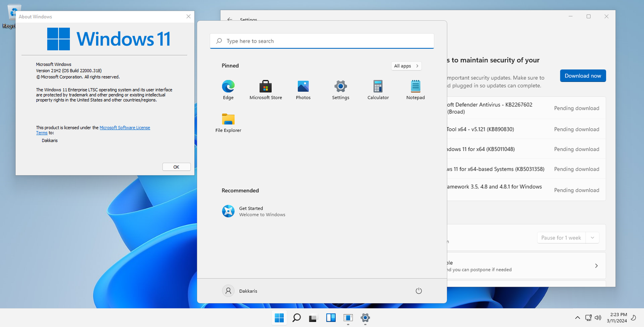Open the All apps list
644x327 pixels.
tap(407, 66)
